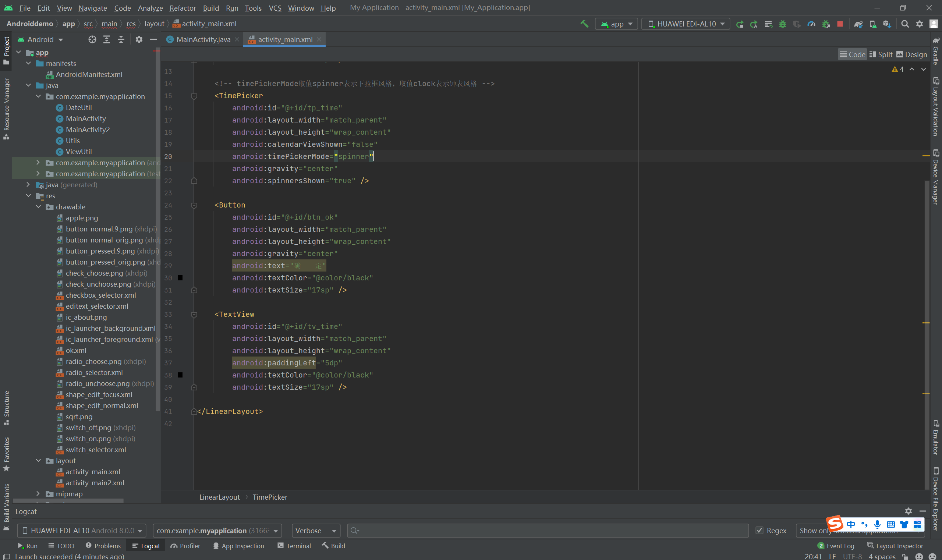This screenshot has height=560, width=942.
Task: Click the Profile app gauge icon
Action: click(811, 24)
